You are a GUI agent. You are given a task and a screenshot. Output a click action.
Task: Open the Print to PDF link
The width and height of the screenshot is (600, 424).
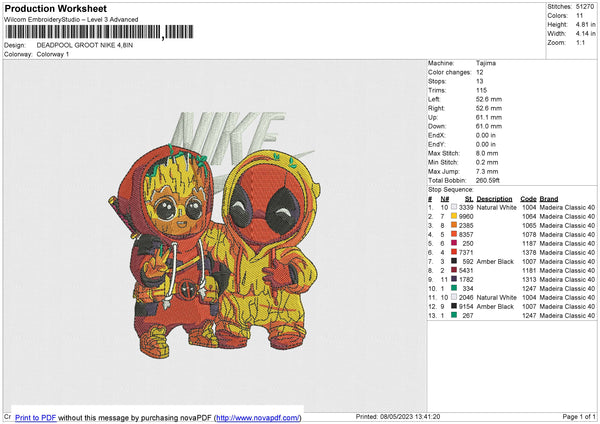[x=36, y=417]
